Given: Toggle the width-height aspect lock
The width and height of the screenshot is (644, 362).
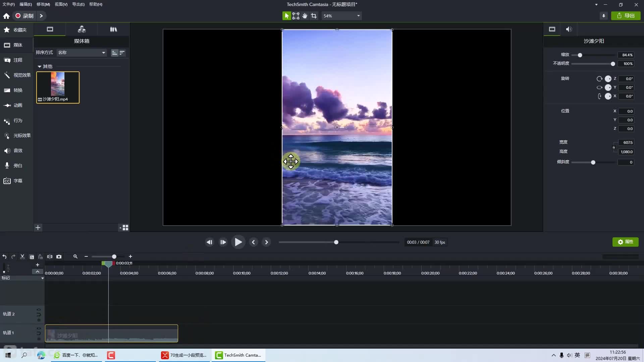Looking at the screenshot, I should click(614, 147).
